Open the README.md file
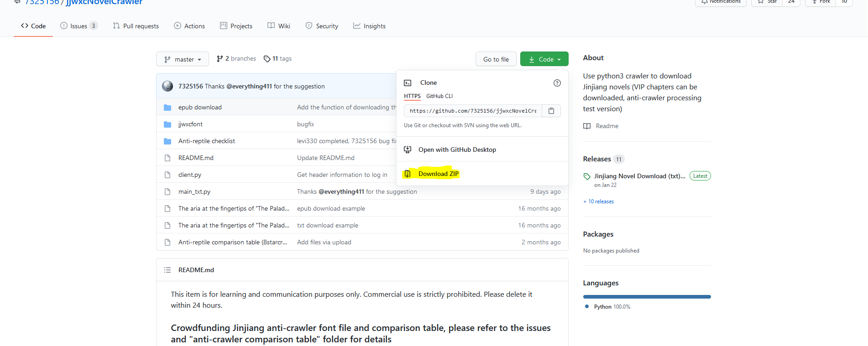This screenshot has height=346, width=868. 196,158
